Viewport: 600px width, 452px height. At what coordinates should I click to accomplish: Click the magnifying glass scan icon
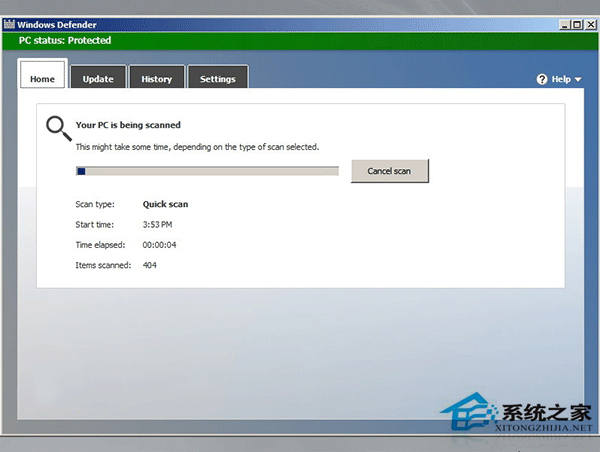pos(59,129)
